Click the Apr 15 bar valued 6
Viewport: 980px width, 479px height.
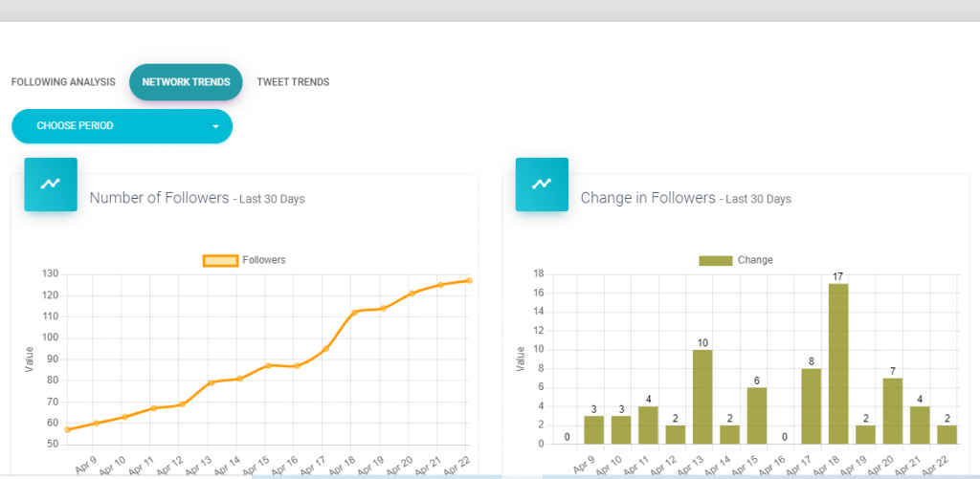[757, 416]
